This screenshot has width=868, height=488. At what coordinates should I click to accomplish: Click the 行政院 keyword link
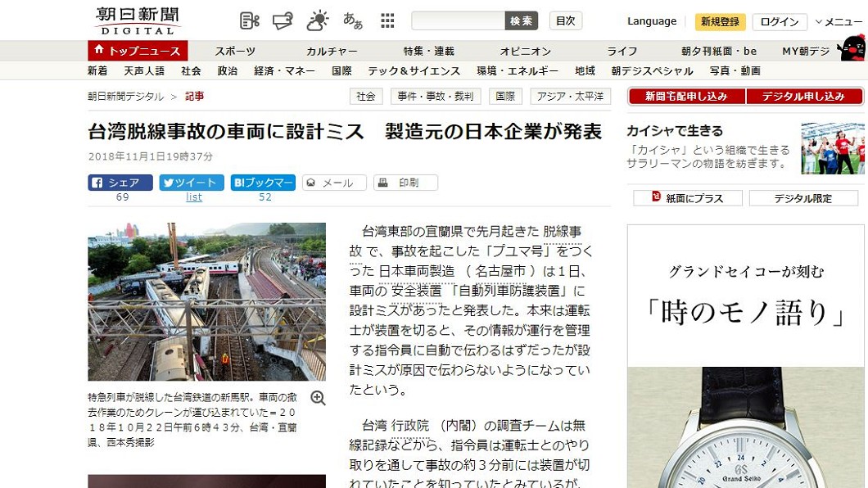pos(410,426)
